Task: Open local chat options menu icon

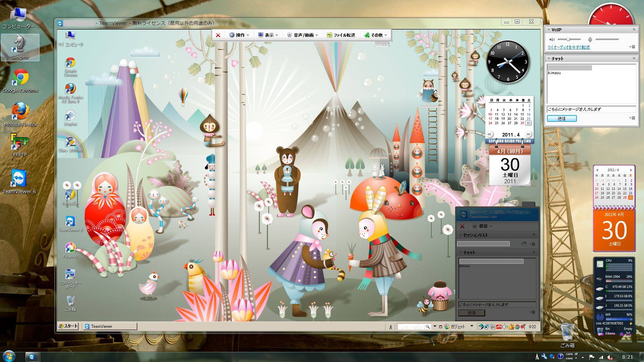Action: point(633,118)
